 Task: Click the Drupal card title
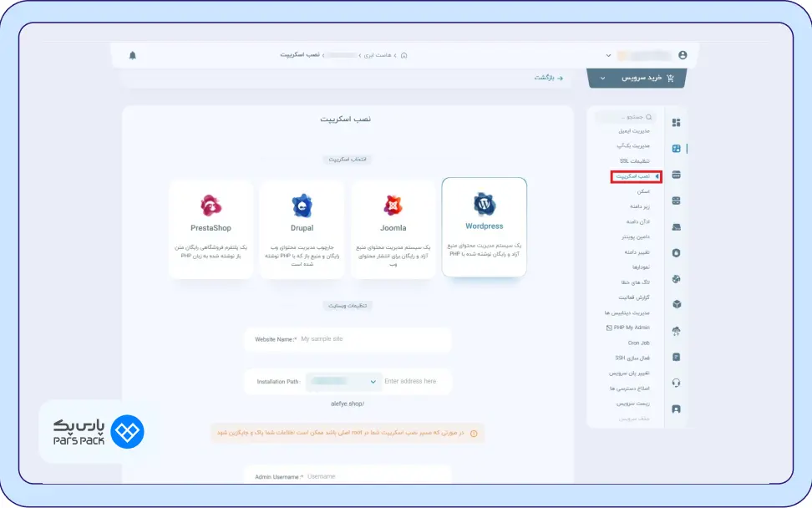point(302,228)
